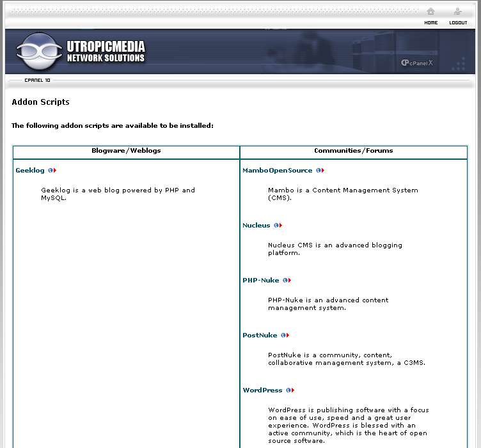The height and width of the screenshot is (448, 481).
Task: Open the Nucleus script link
Action: point(256,225)
